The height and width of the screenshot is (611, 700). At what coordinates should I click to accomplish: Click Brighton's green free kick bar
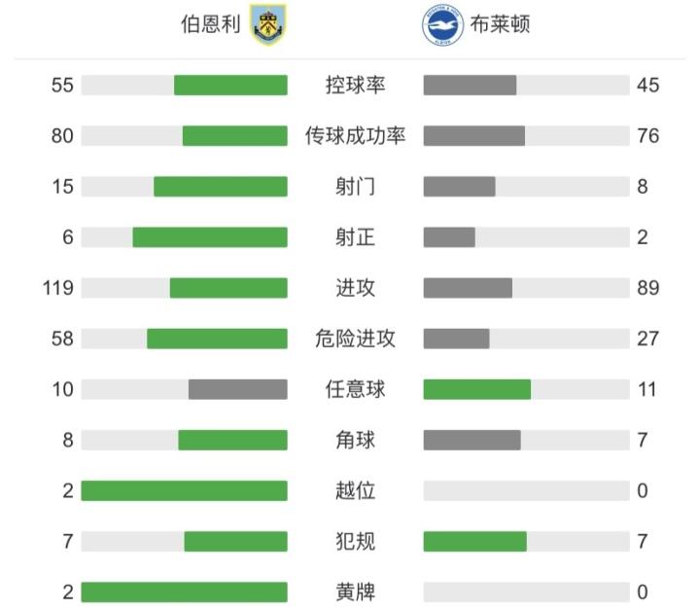pyautogui.click(x=476, y=389)
